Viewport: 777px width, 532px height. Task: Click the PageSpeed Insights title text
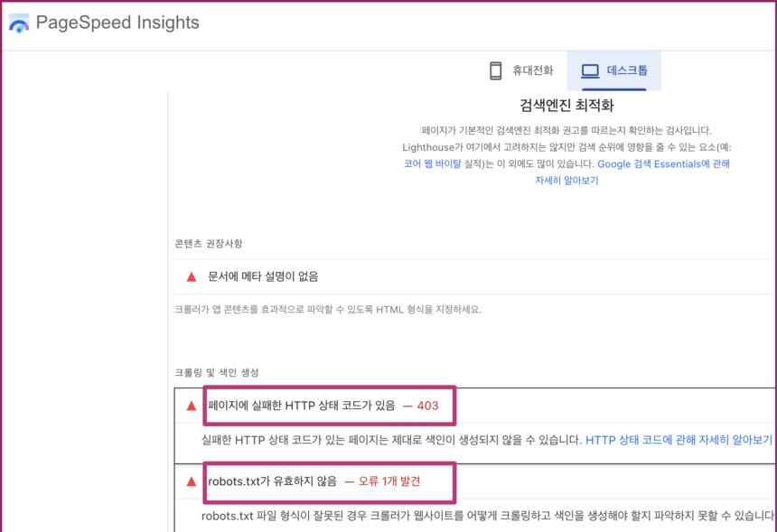(x=117, y=23)
